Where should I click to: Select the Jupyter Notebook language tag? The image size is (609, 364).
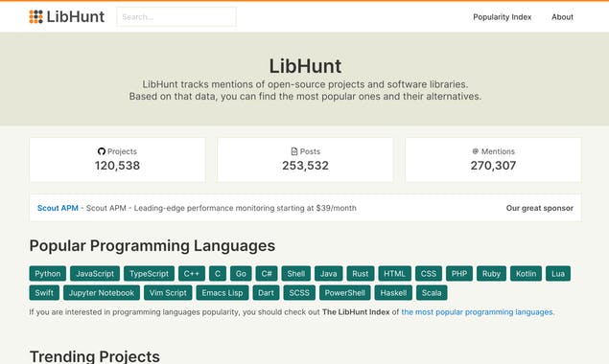pos(102,292)
